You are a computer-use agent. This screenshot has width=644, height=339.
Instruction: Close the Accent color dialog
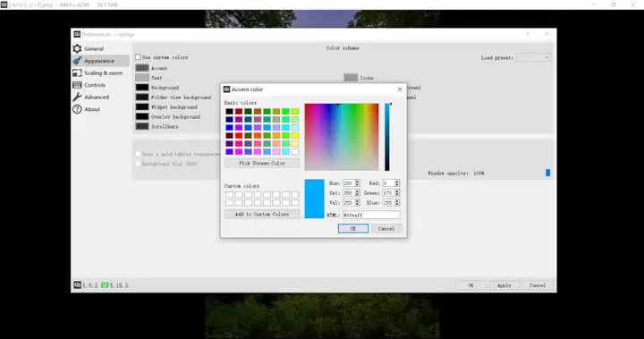pos(400,89)
